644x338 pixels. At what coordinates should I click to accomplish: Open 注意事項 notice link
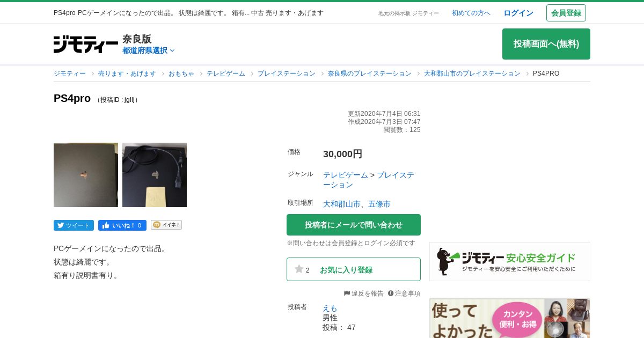click(x=404, y=293)
